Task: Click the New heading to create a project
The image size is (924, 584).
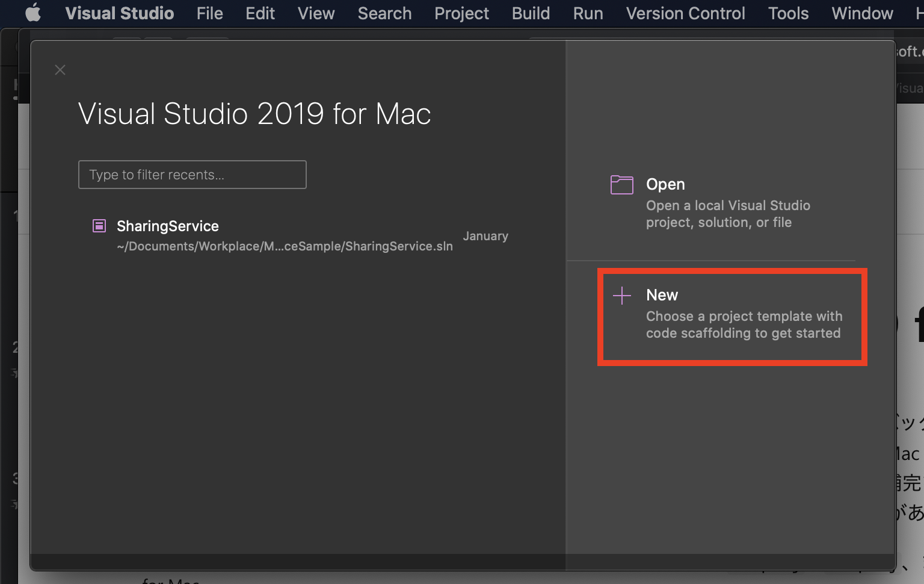Action: coord(662,295)
